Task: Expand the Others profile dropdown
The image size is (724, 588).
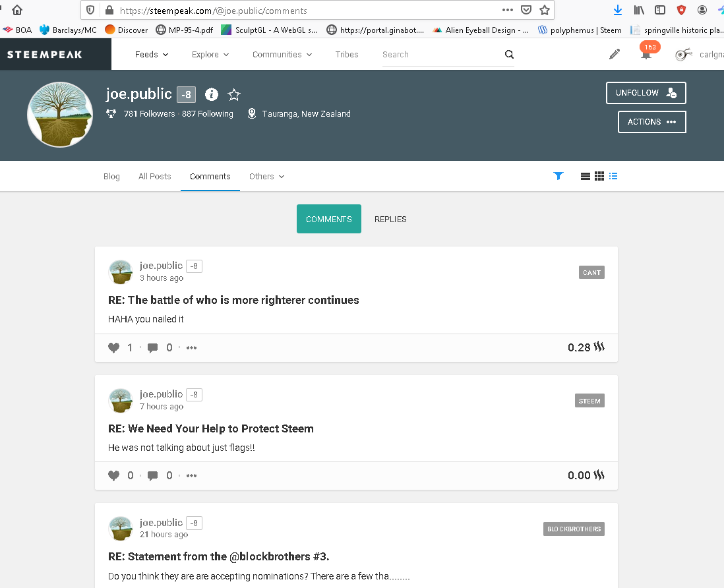Action: pyautogui.click(x=266, y=176)
